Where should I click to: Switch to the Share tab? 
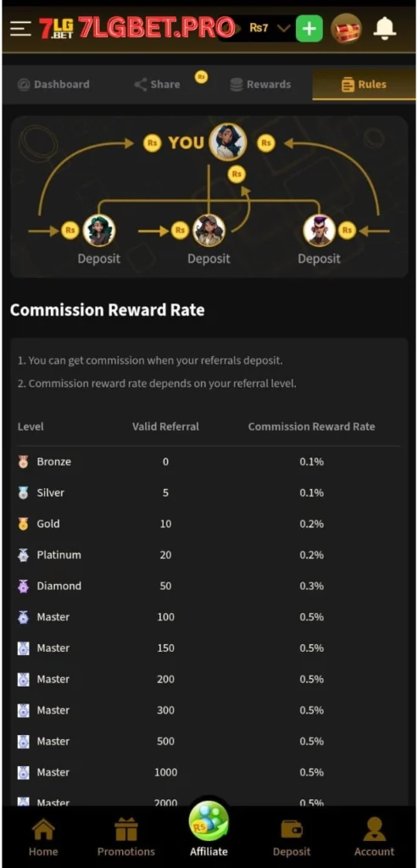tap(157, 84)
